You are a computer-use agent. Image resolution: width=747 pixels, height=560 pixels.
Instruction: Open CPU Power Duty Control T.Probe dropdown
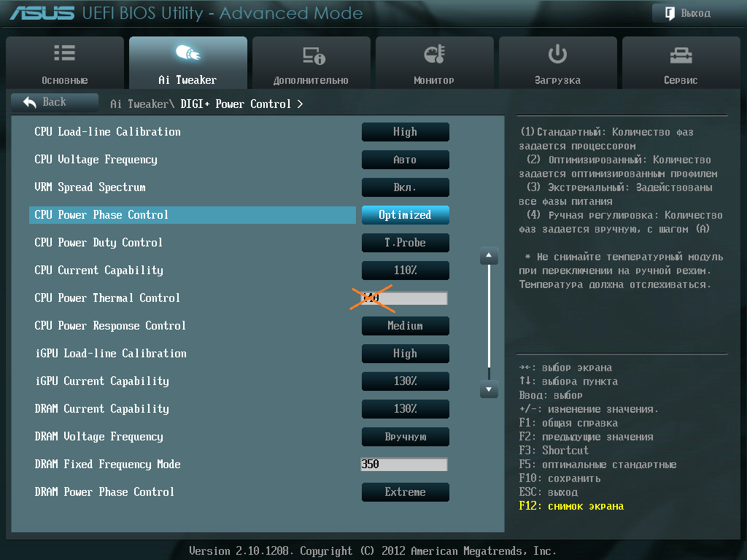406,242
